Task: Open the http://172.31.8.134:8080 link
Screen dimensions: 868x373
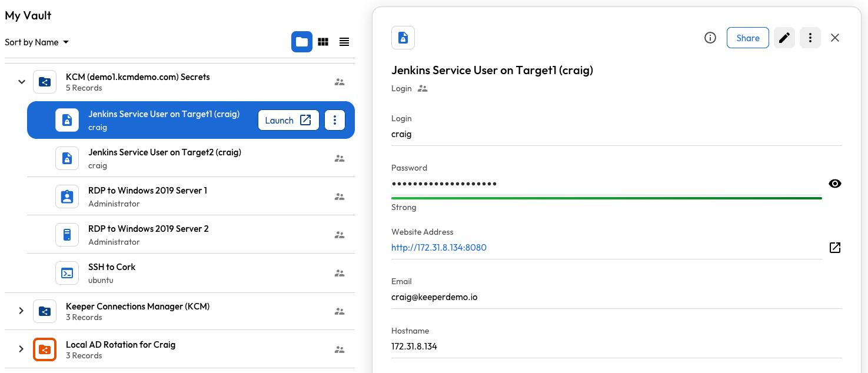Action: pos(439,248)
